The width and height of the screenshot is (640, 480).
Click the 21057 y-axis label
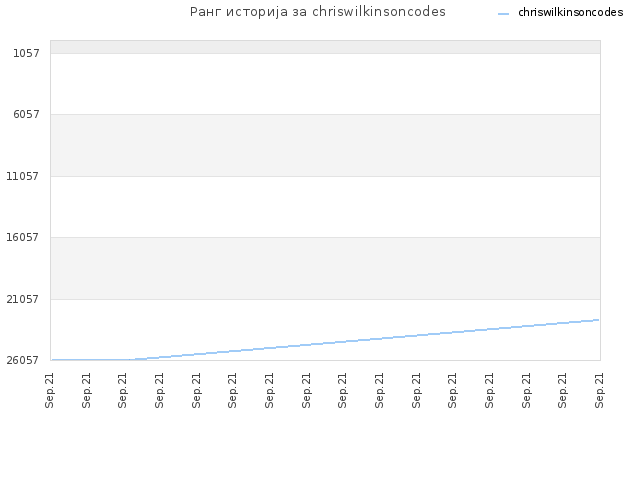pos(23,299)
